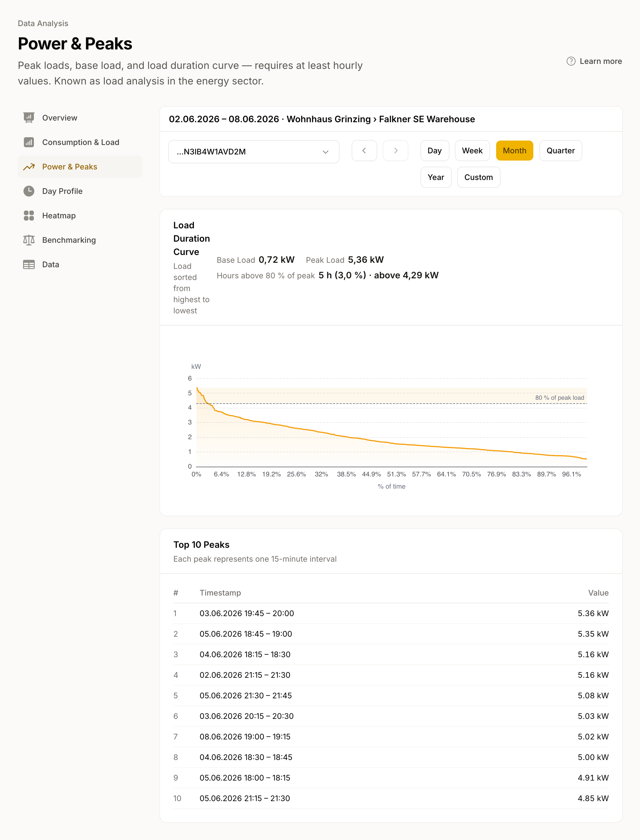Click the 5.00 kW peak value

593,757
